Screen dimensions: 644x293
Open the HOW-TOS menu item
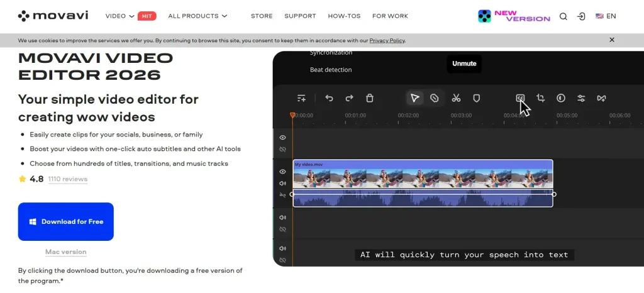pos(344,16)
